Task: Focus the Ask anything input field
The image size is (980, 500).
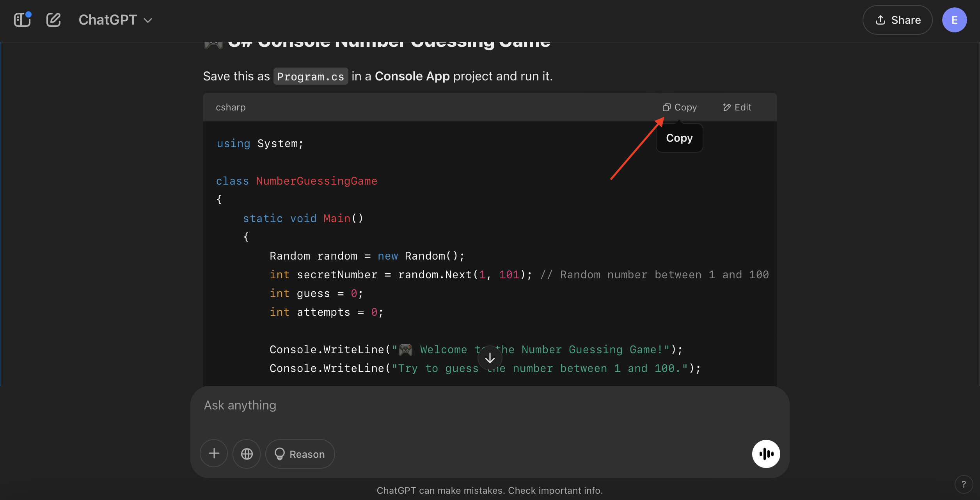Action: point(490,406)
